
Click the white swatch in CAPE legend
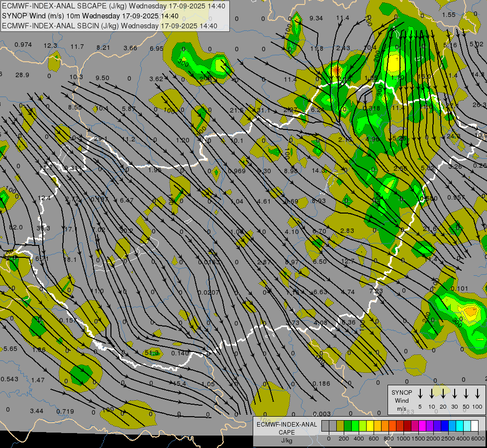point(475,426)
